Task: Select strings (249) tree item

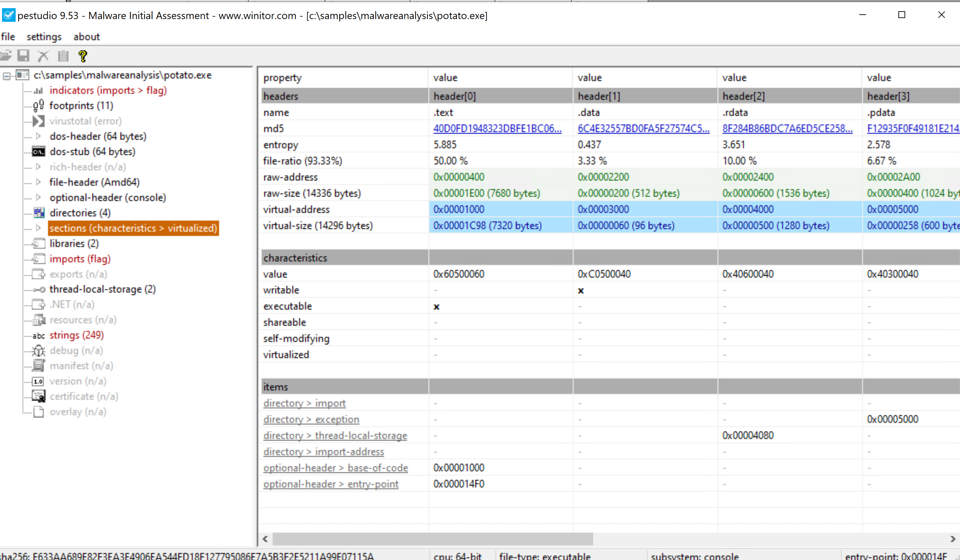Action: 77,335
